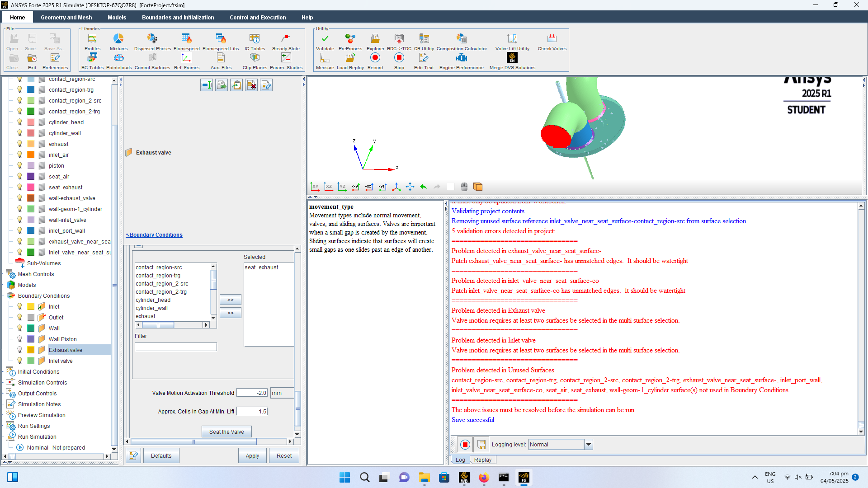
Task: Move surface to Selected with >> button
Action: pos(230,300)
